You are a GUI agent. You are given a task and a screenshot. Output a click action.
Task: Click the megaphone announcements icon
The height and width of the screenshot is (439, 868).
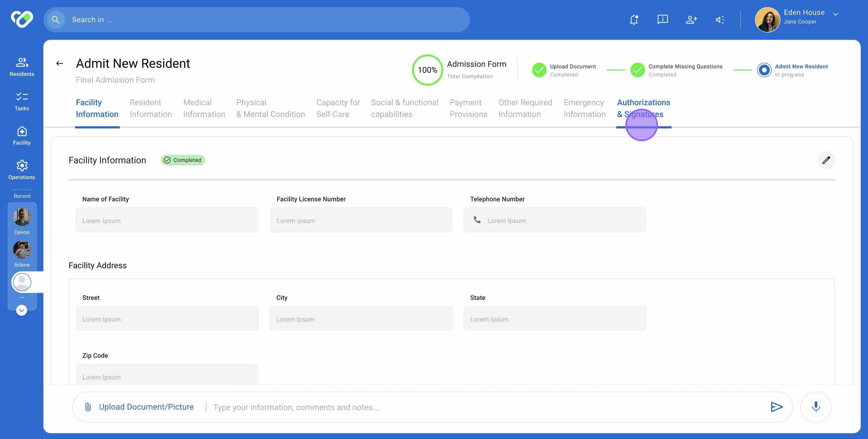pos(720,20)
